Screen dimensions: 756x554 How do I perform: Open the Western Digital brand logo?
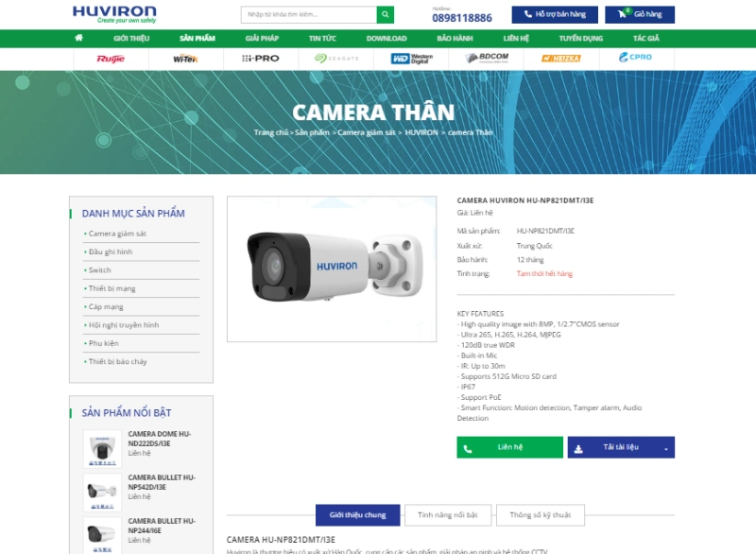(412, 59)
